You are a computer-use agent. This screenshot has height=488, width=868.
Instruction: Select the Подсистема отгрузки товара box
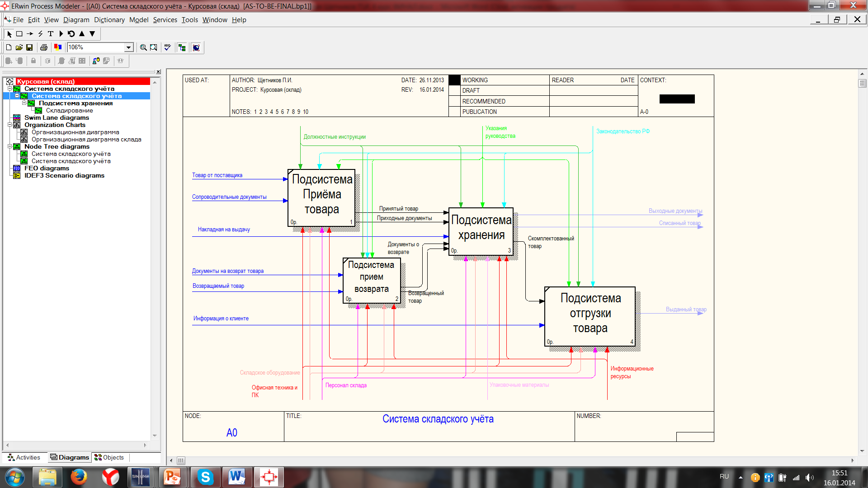590,316
